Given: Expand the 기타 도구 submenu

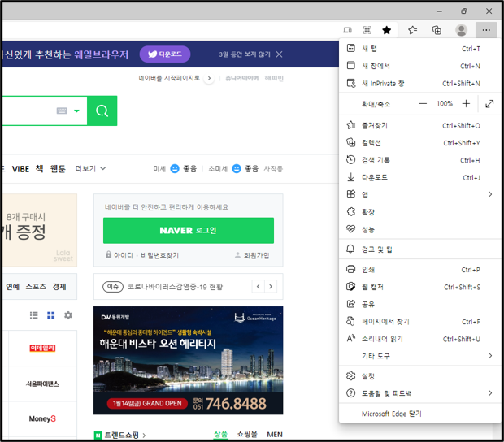Looking at the screenshot, I should [419, 356].
